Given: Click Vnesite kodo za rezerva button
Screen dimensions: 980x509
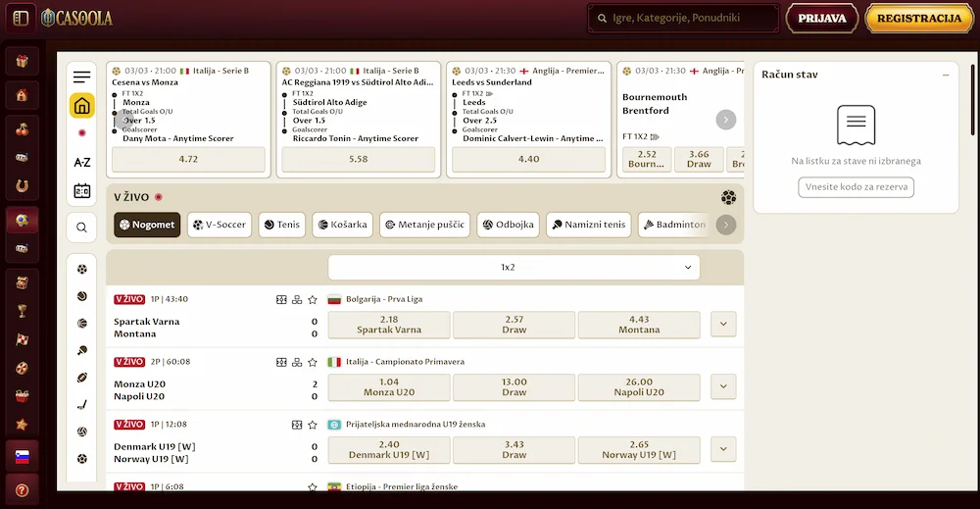Looking at the screenshot, I should (856, 187).
